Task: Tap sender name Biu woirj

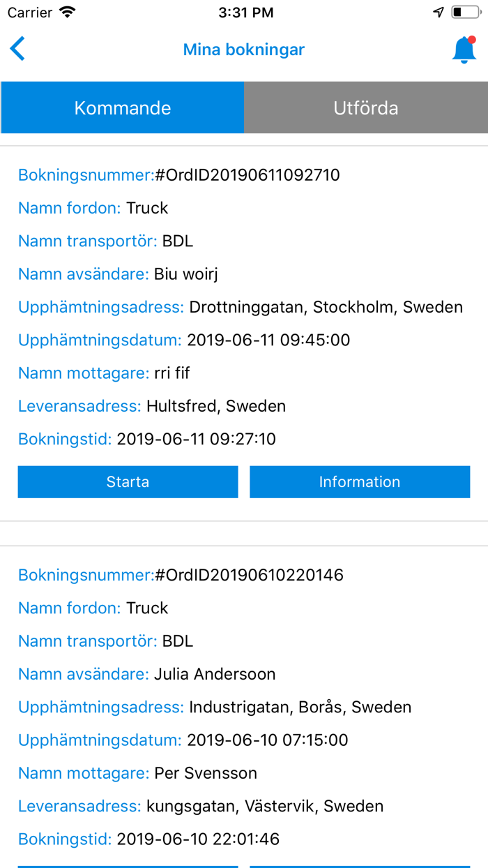Action: (x=186, y=274)
